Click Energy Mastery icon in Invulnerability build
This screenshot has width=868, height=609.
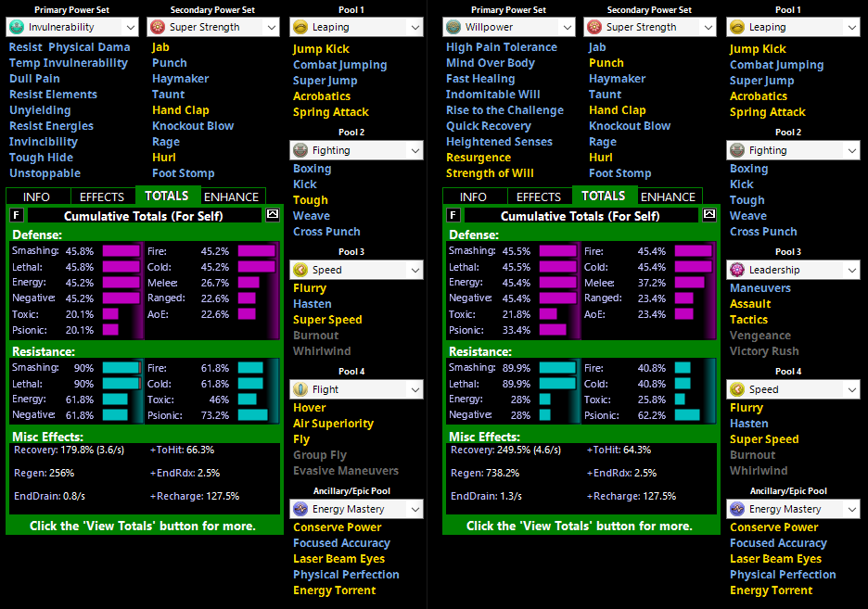tap(300, 509)
